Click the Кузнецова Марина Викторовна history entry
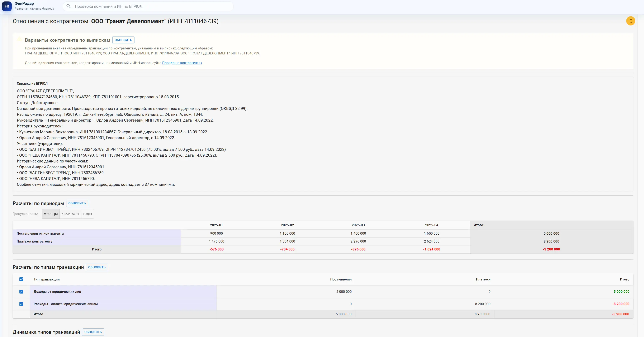This screenshot has height=337, width=644. point(112,132)
